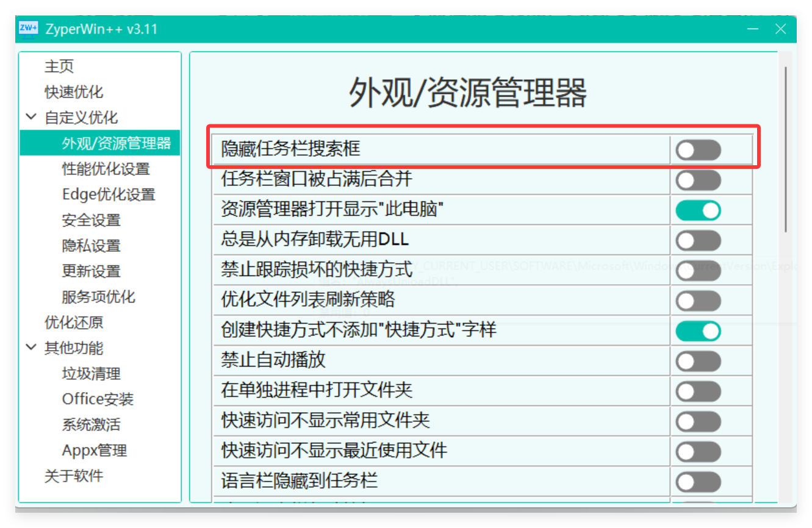Select 自定义优化 in the sidebar
The image size is (812, 528).
81,118
